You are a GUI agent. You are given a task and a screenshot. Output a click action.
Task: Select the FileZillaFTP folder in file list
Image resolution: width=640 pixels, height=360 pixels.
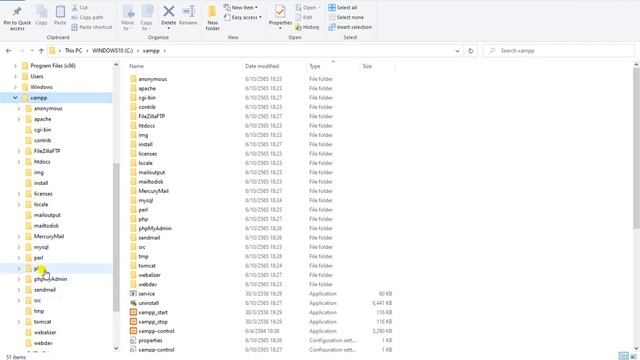coord(151,116)
